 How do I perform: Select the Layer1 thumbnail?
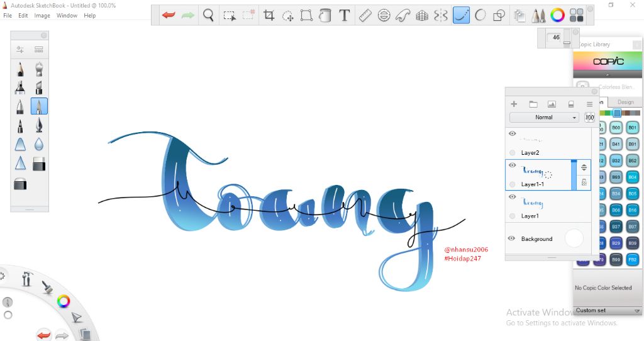click(533, 202)
